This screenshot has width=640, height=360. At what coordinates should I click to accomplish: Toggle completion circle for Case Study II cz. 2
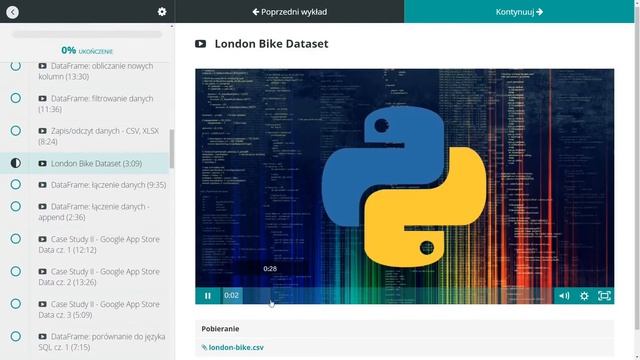coord(16,271)
